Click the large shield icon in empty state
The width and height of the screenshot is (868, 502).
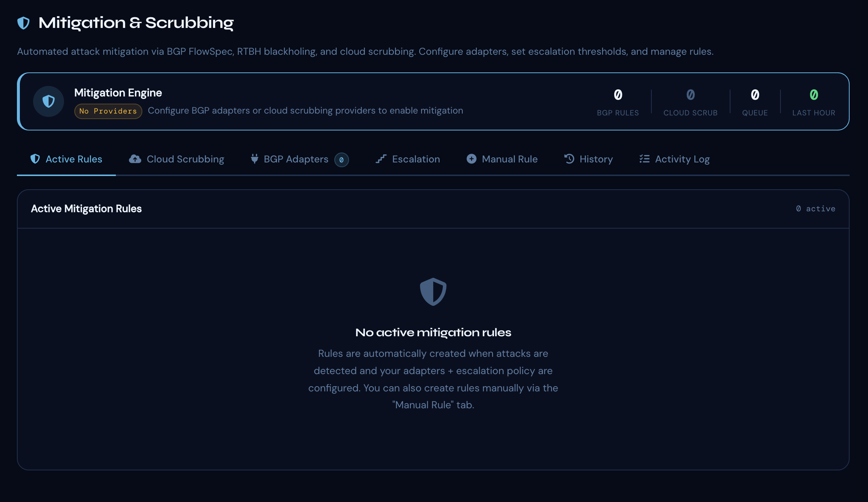pyautogui.click(x=433, y=291)
